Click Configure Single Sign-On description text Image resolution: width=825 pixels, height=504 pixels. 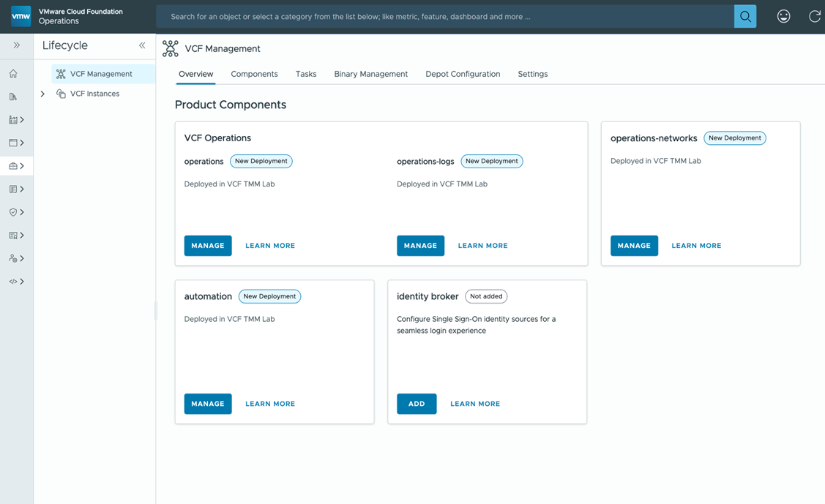[x=476, y=325]
